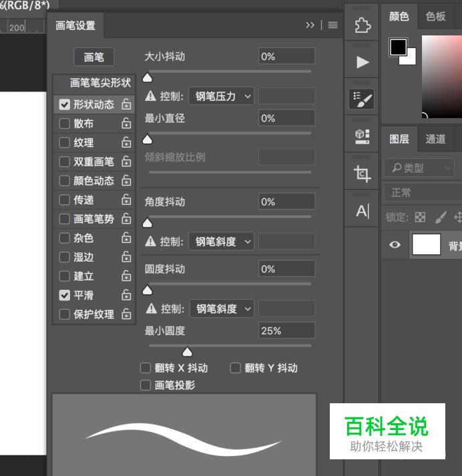The width and height of the screenshot is (462, 476).
Task: Toggle lock icon for 传递
Action: [126, 200]
